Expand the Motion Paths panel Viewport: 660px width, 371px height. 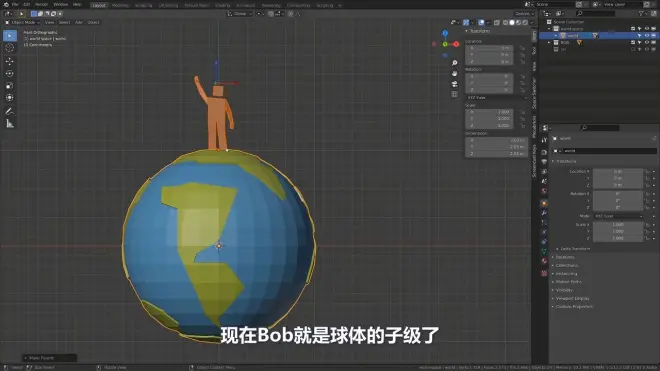point(567,282)
